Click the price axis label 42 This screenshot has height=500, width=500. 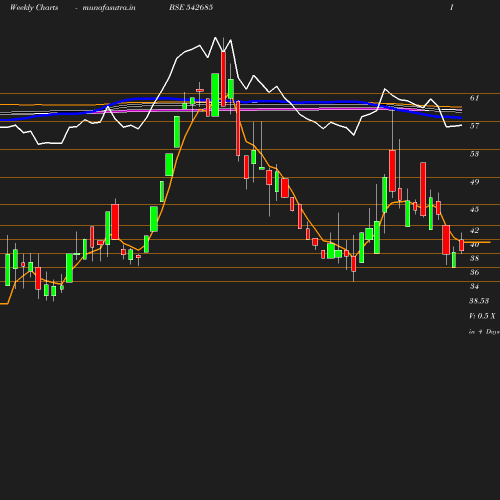(474, 230)
